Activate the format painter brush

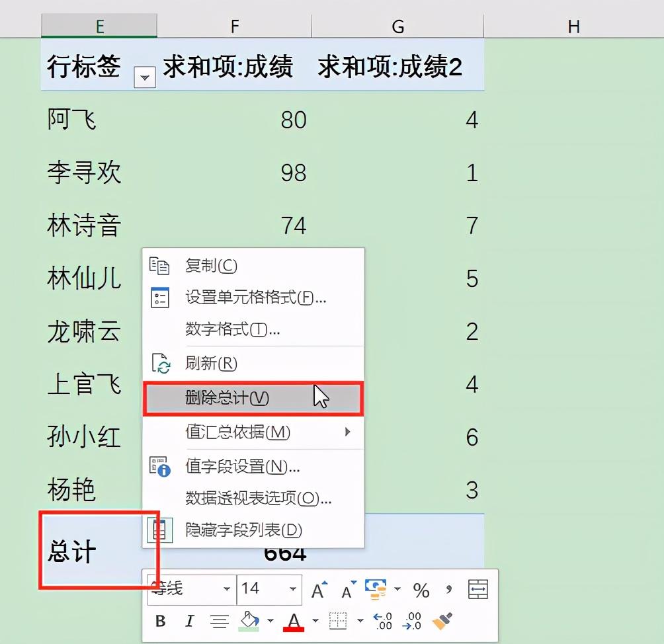point(442,621)
